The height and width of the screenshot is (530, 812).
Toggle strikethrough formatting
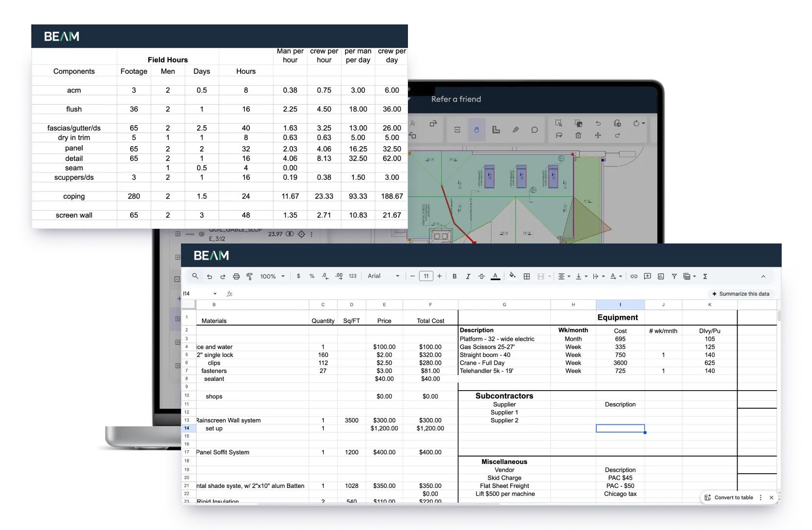(481, 276)
